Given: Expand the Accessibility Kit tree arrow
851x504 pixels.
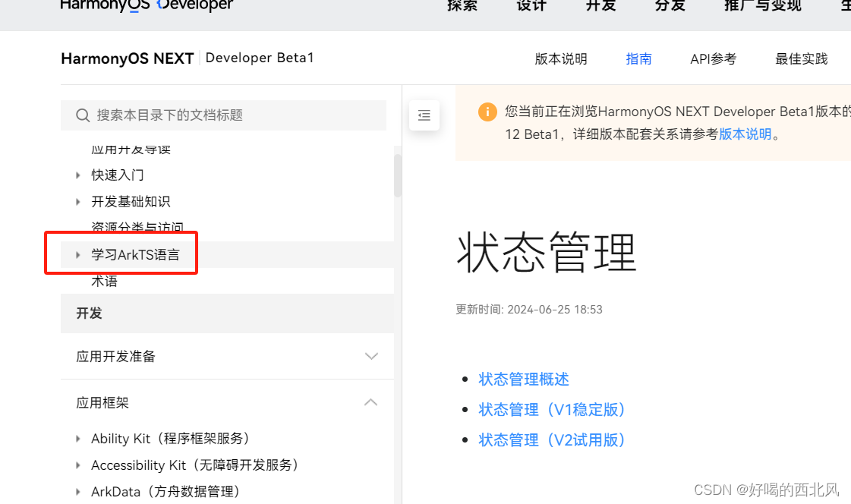Looking at the screenshot, I should point(78,465).
